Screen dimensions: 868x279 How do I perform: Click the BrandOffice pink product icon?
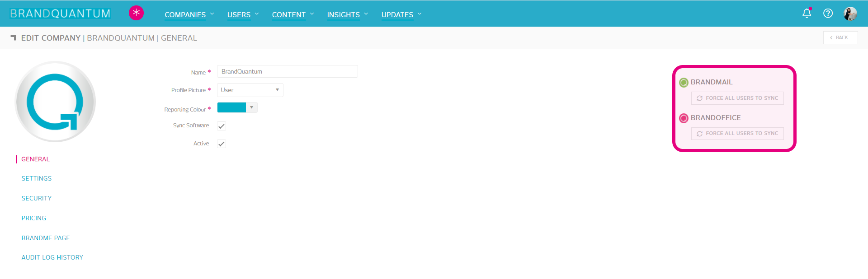684,118
